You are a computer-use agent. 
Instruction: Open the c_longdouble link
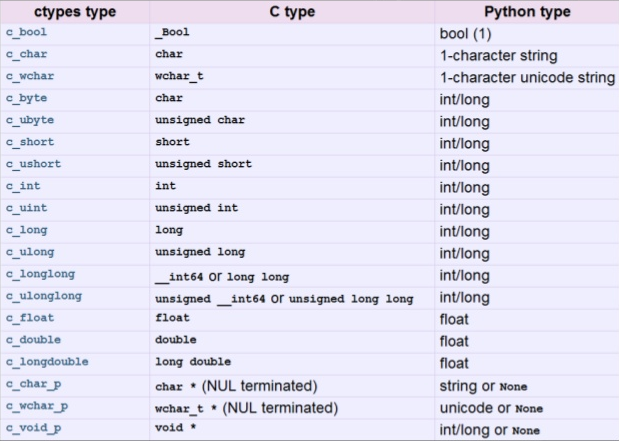point(47,362)
